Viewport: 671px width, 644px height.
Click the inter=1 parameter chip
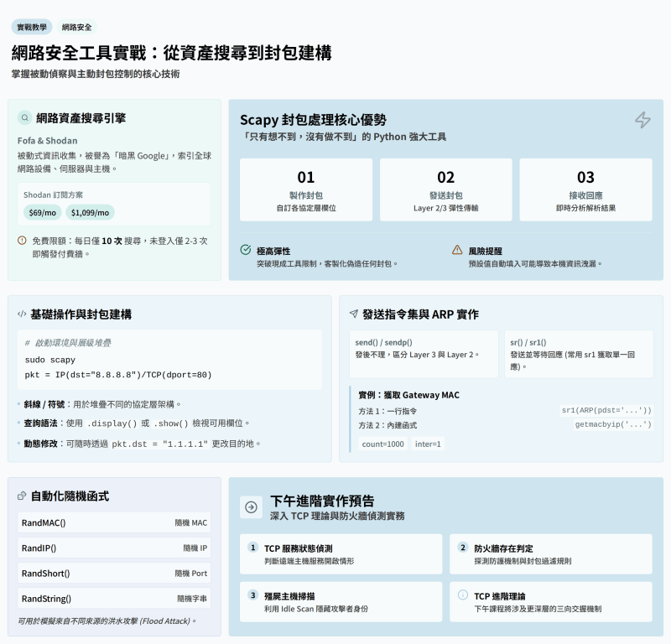[428, 444]
